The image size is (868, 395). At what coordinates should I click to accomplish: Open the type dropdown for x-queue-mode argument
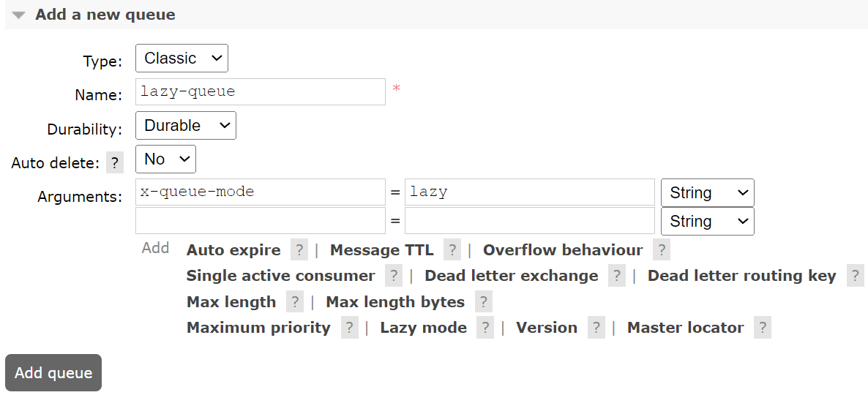(707, 193)
